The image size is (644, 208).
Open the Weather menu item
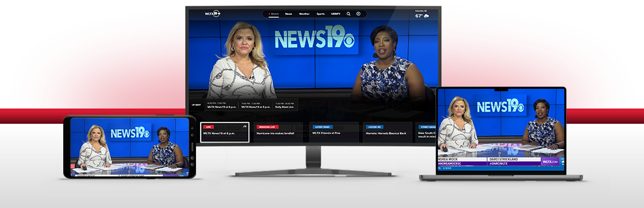pyautogui.click(x=304, y=14)
